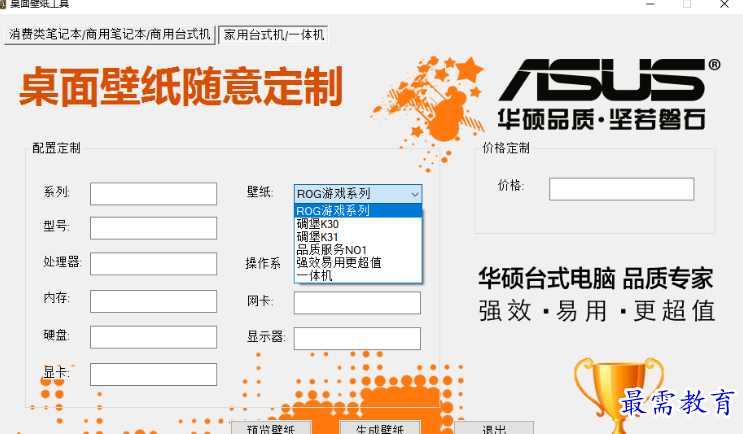The height and width of the screenshot is (434, 743).
Task: Minimize the wallpaper tool window
Action: pyautogui.click(x=650, y=4)
